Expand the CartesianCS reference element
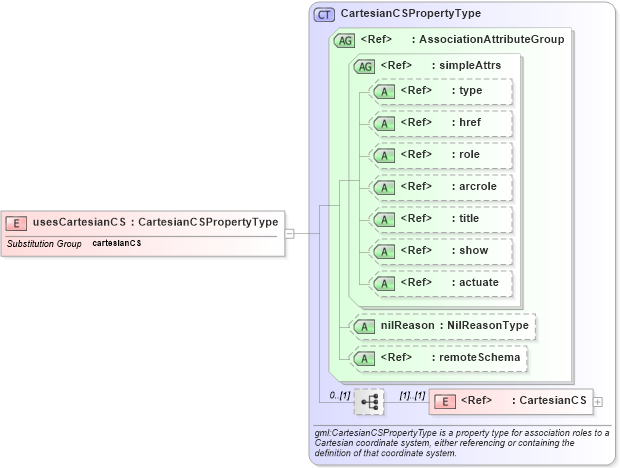 point(598,402)
